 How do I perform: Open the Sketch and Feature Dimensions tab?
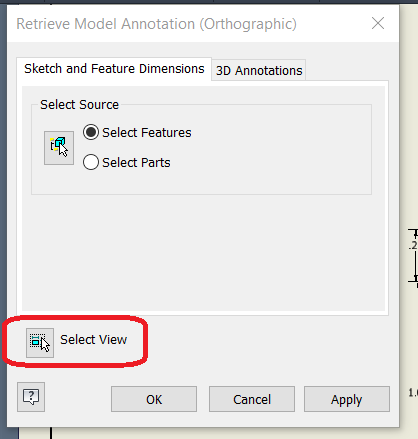coord(114,69)
